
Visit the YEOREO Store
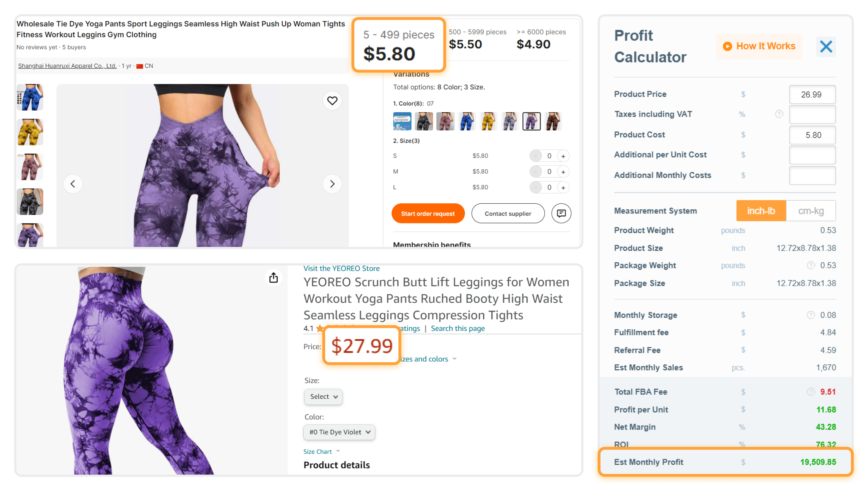click(x=341, y=268)
